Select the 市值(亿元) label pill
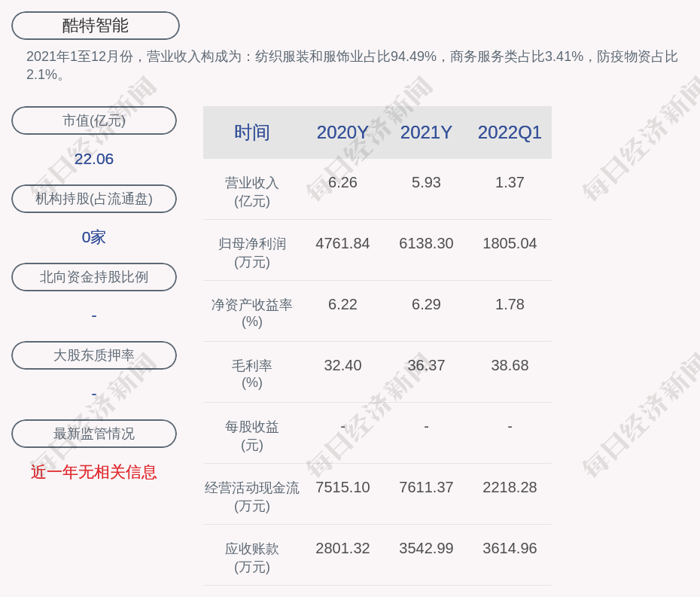The height and width of the screenshot is (597, 700). pos(94,120)
